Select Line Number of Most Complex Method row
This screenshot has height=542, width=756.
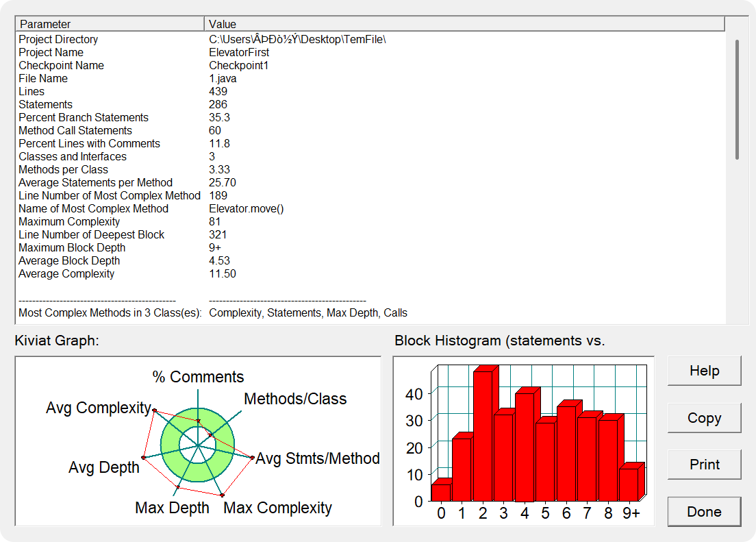[370, 195]
